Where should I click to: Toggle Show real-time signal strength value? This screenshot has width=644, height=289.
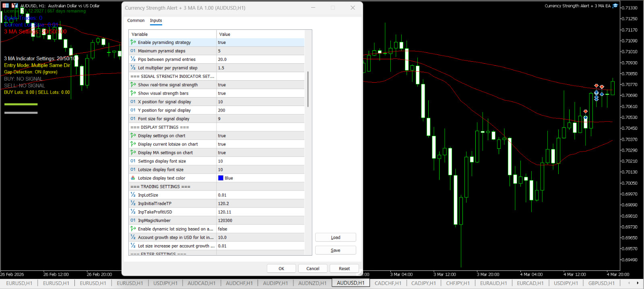click(260, 85)
